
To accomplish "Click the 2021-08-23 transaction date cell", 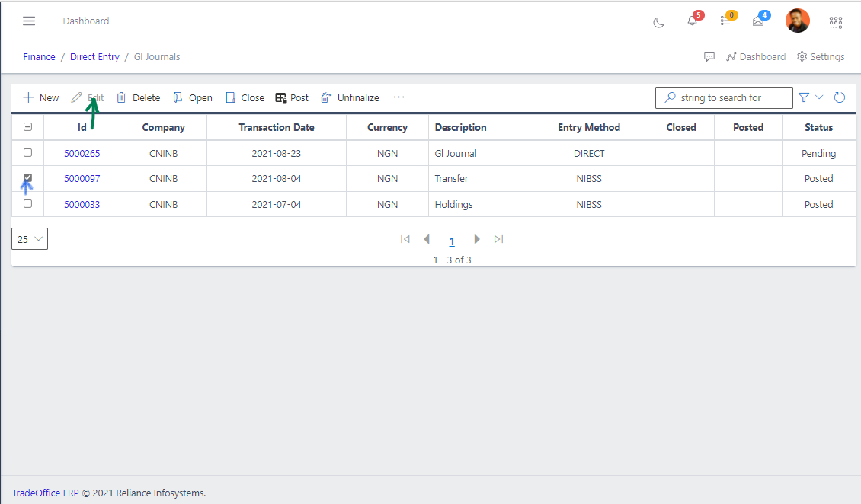I will pos(277,154).
